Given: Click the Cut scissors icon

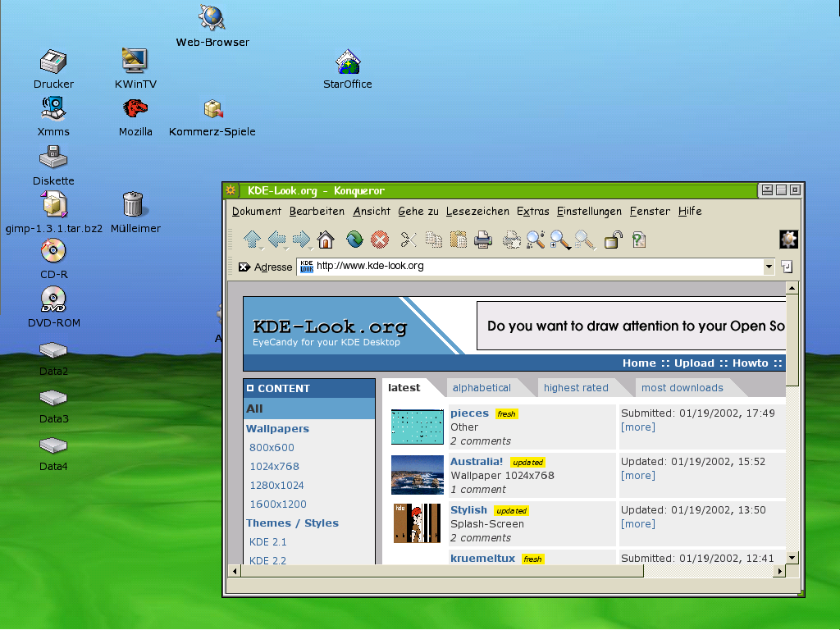Looking at the screenshot, I should (x=409, y=240).
